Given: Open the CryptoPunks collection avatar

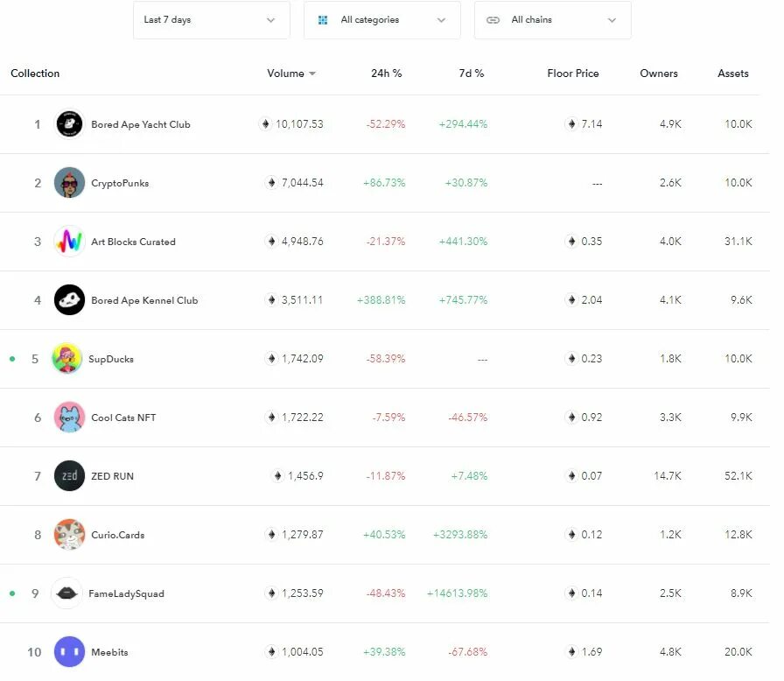Looking at the screenshot, I should coord(69,182).
